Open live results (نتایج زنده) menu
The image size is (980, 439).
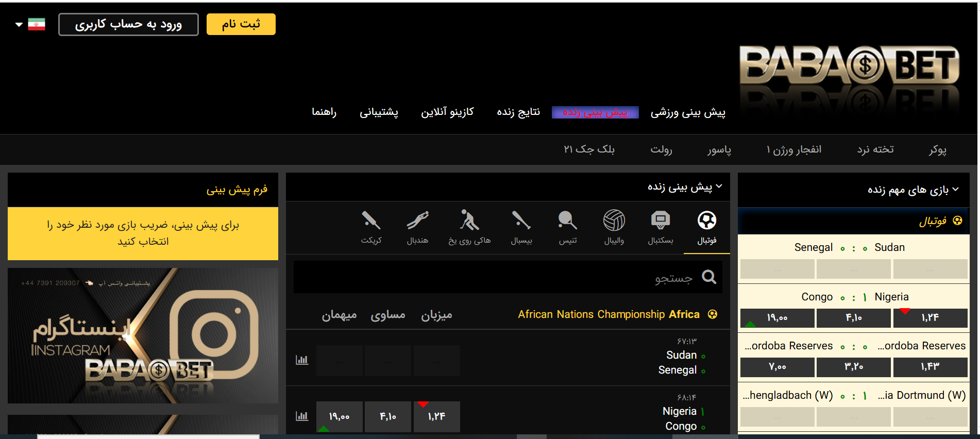pos(518,112)
